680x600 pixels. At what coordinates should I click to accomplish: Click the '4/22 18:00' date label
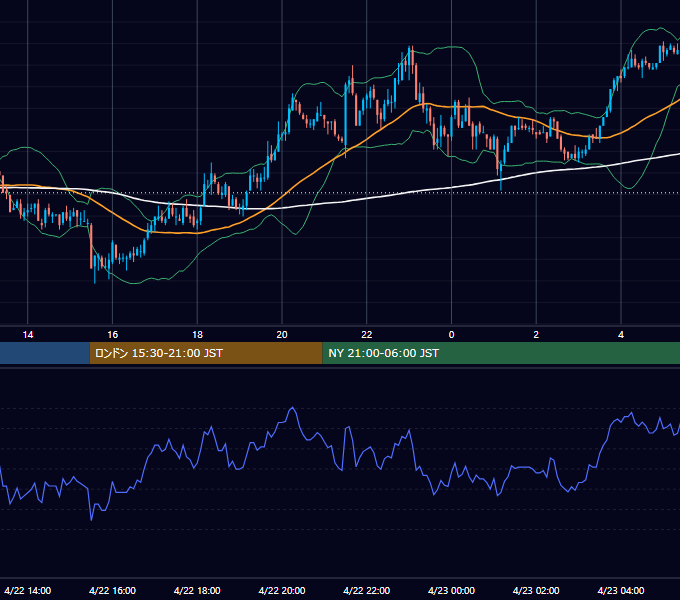tap(197, 590)
